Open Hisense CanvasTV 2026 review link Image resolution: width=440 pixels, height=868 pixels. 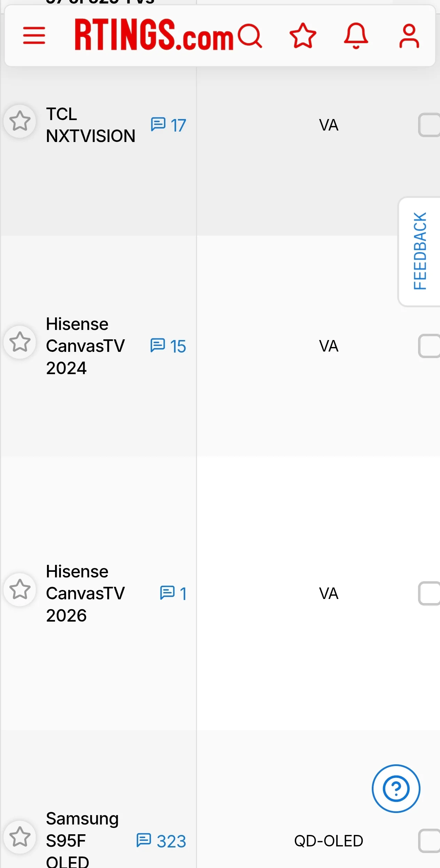pos(85,593)
